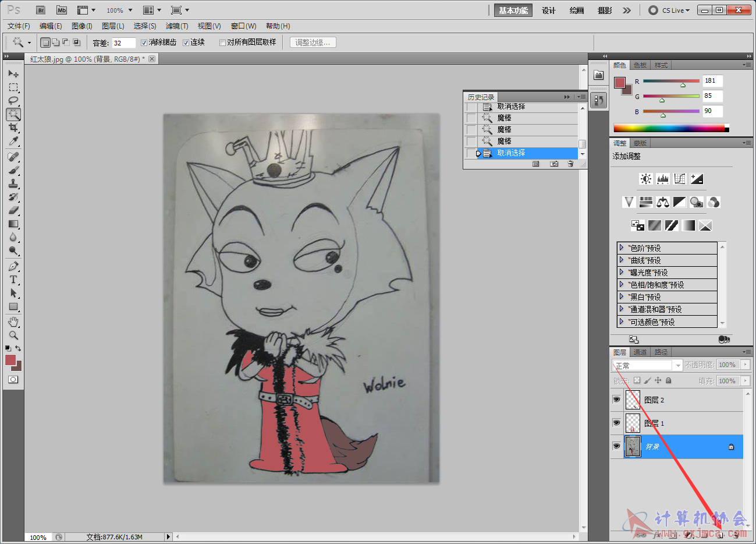Open the 窗口(W) menu

[243, 26]
